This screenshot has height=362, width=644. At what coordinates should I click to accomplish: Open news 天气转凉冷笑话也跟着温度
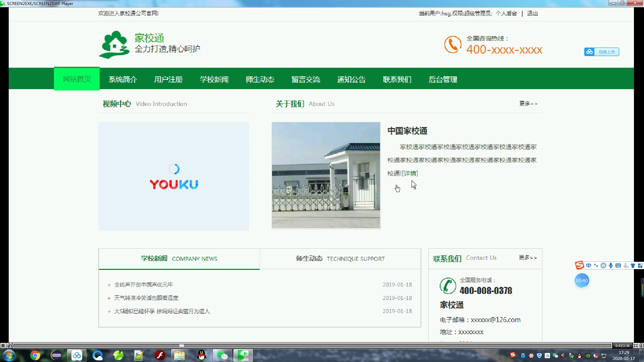146,298
